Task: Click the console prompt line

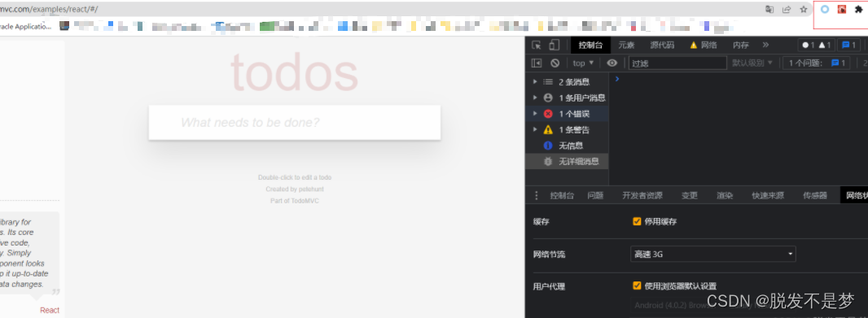Action: pos(738,79)
